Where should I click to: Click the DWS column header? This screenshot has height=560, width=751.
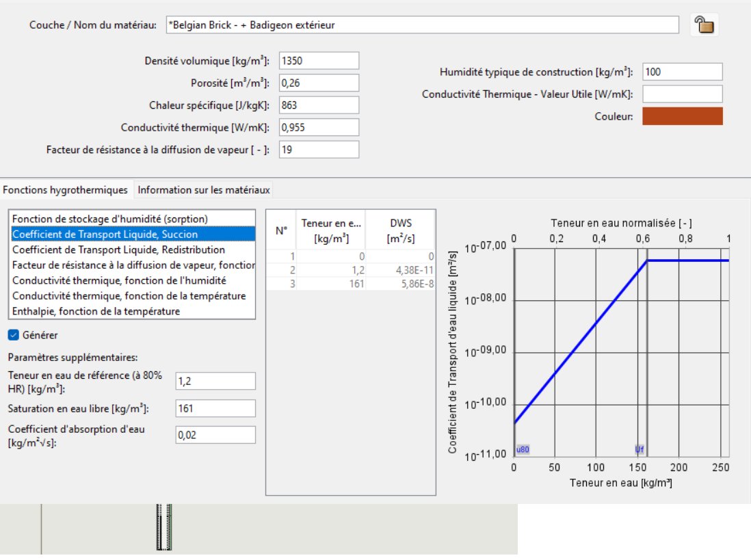(400, 230)
